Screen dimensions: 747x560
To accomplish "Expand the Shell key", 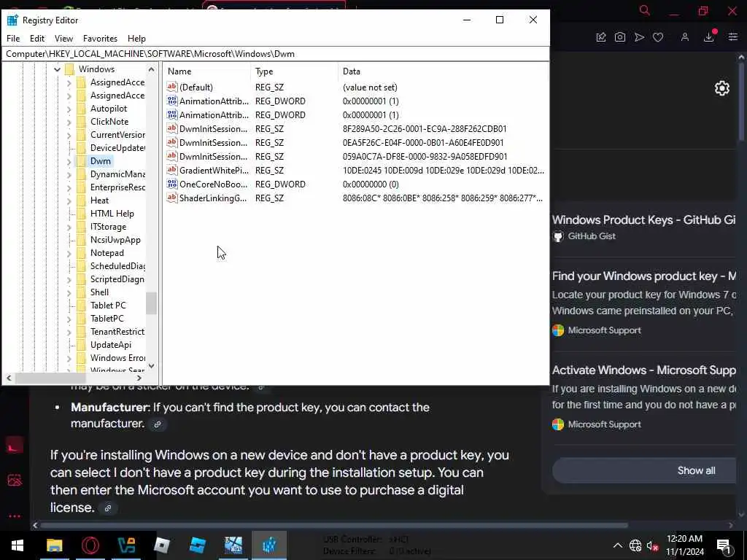I will click(69, 293).
